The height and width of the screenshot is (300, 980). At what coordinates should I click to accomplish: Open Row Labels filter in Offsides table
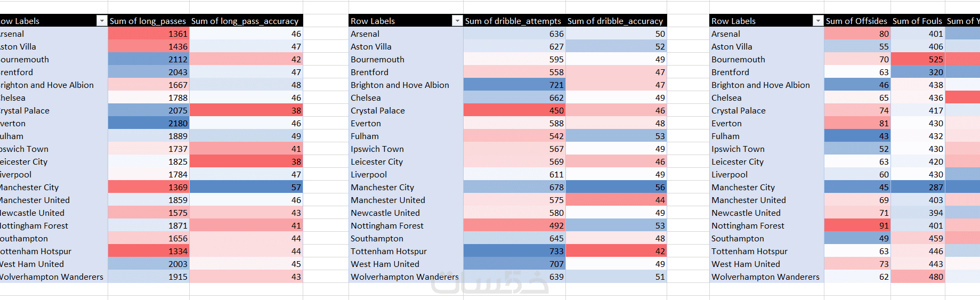pos(817,21)
